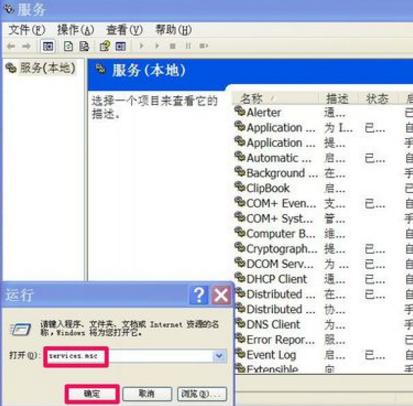The height and width of the screenshot is (406, 413).
Task: Click the 确定 button in Run dialog
Action: [92, 394]
